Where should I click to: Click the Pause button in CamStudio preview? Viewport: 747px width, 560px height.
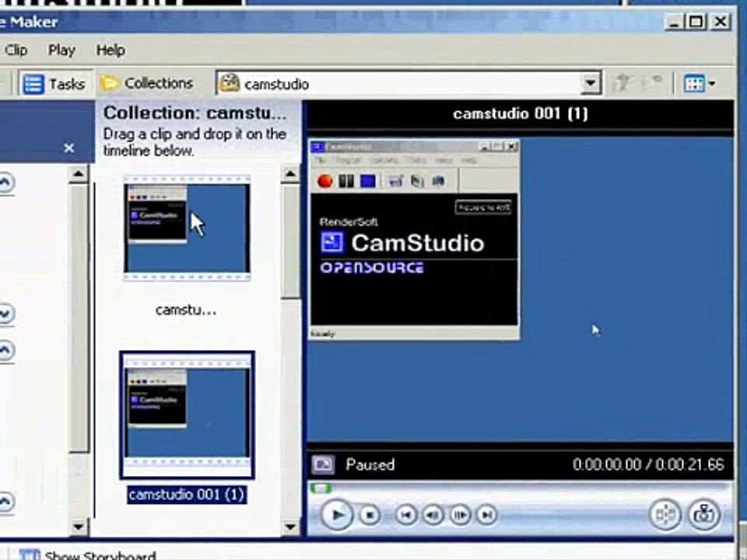point(346,181)
